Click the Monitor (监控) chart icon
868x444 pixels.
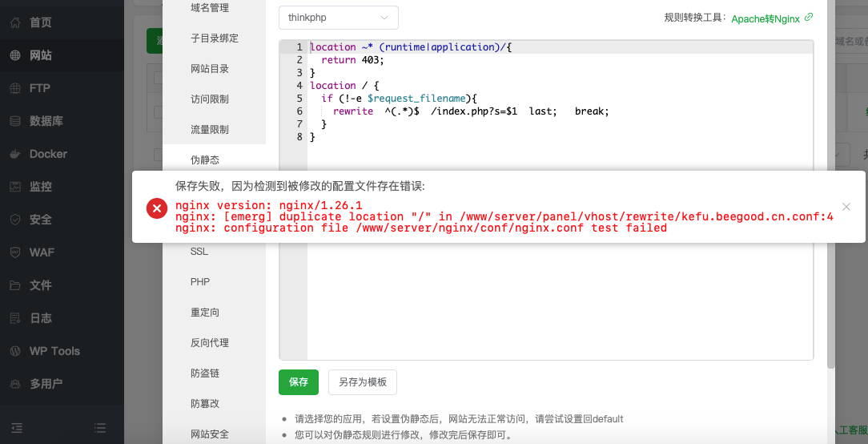(15, 187)
